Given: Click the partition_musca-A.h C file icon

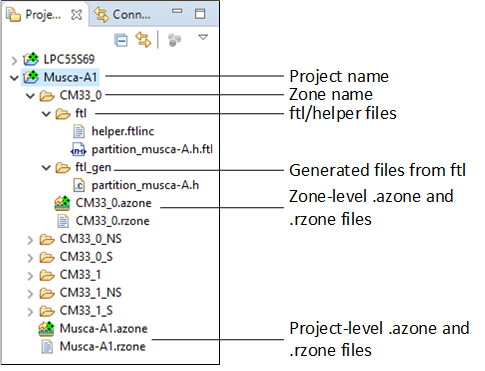Looking at the screenshot, I should click(x=79, y=185).
